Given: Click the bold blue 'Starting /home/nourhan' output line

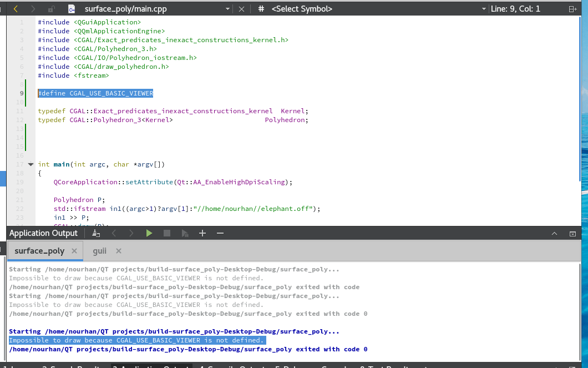Looking at the screenshot, I should [174, 331].
